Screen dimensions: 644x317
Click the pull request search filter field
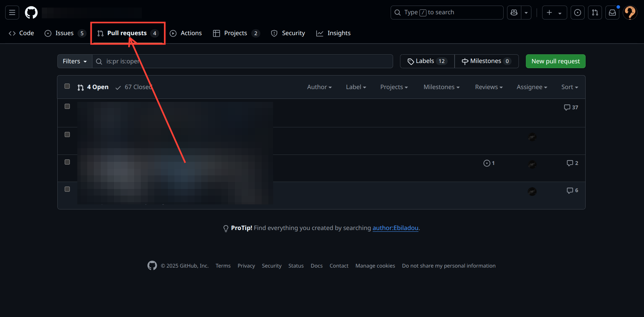point(243,61)
